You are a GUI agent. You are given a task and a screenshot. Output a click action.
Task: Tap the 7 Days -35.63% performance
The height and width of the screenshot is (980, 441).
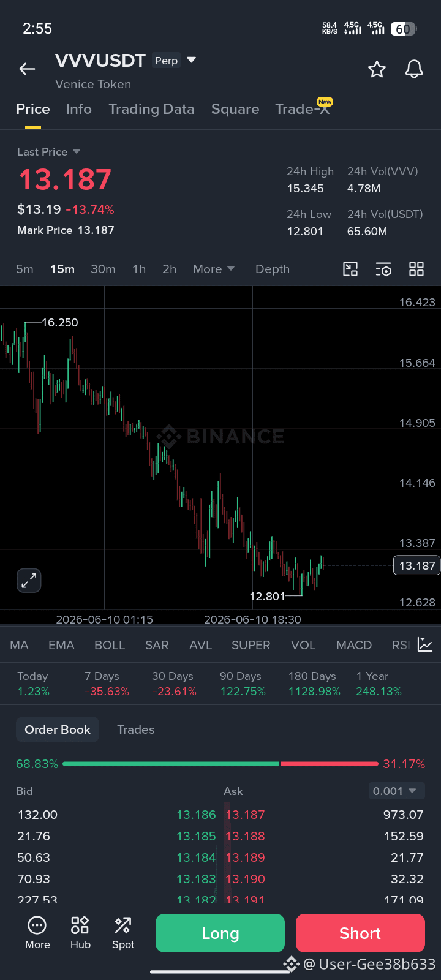point(107,684)
